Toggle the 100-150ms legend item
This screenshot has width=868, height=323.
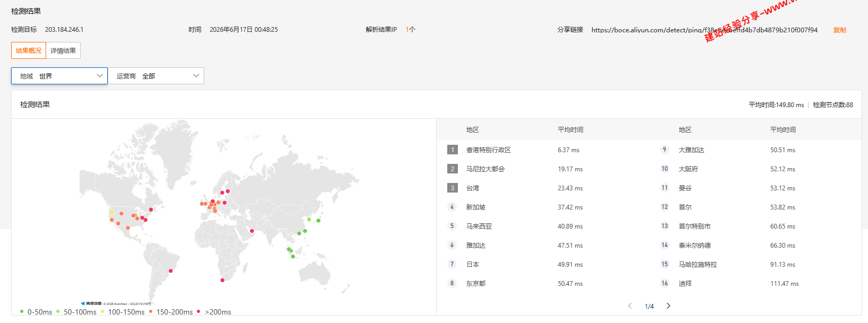click(122, 312)
